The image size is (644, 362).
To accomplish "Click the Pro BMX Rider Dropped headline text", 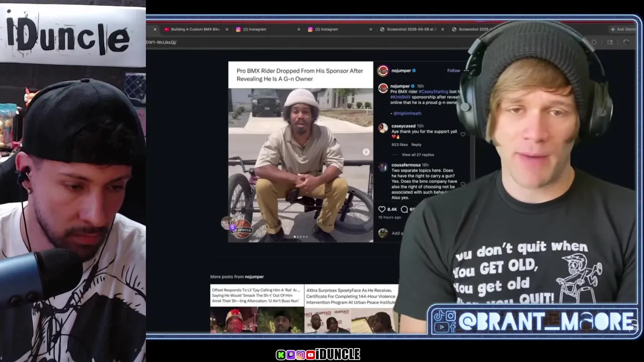I will click(300, 75).
